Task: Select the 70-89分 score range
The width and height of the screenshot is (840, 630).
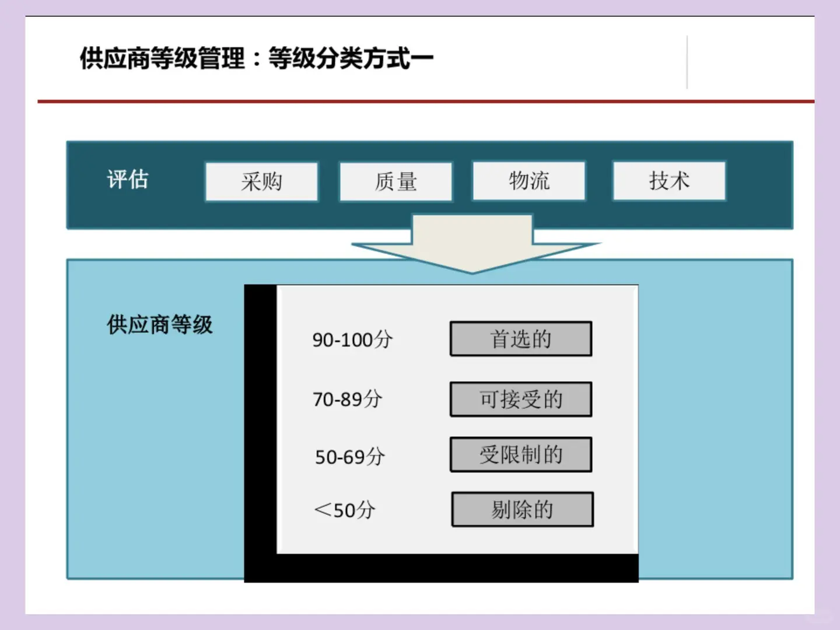Action: (x=348, y=400)
